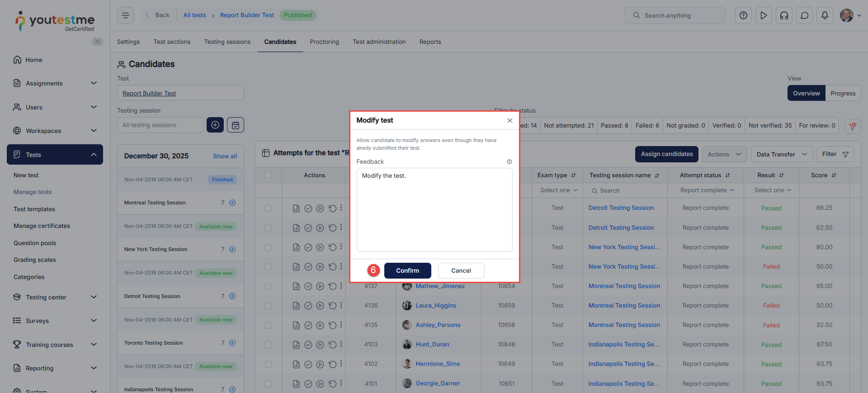Open the Attempt status filter dropdown
Viewport: 868px width, 393px height.
pyautogui.click(x=707, y=190)
